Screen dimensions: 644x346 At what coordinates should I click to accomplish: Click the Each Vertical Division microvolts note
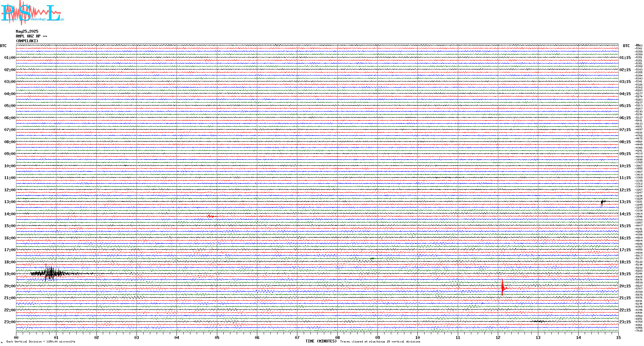41,342
